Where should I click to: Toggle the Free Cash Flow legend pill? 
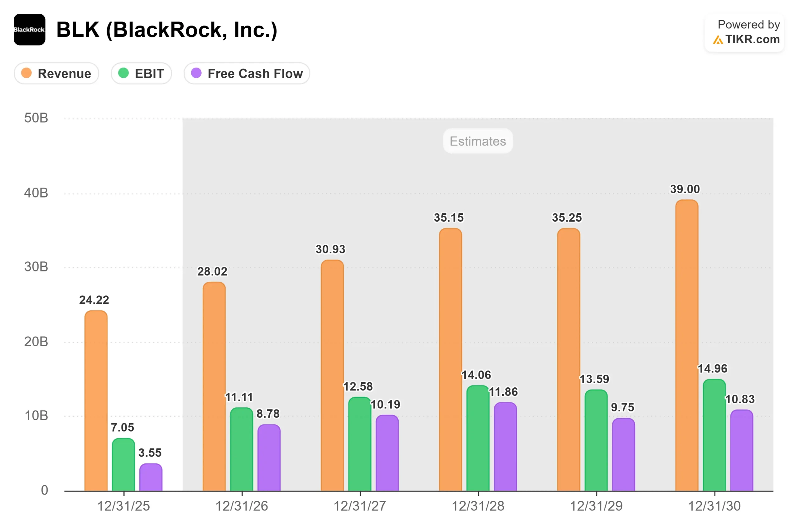[247, 73]
